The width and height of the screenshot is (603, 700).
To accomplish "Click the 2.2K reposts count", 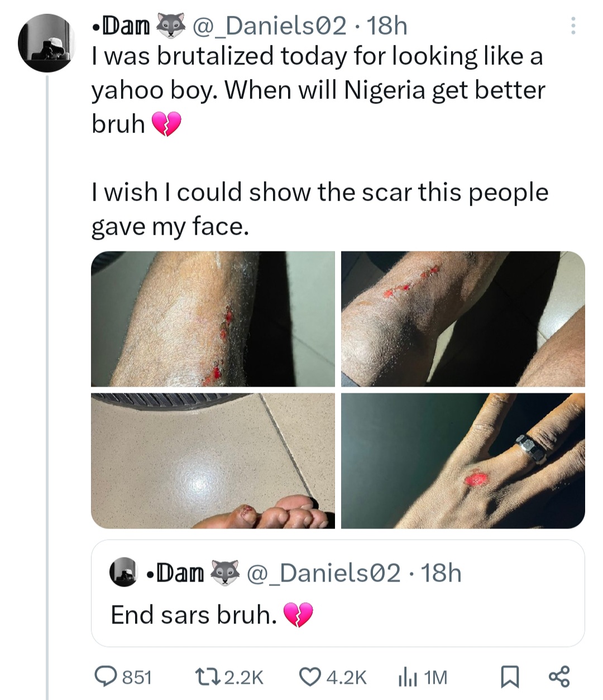I will click(x=243, y=677).
